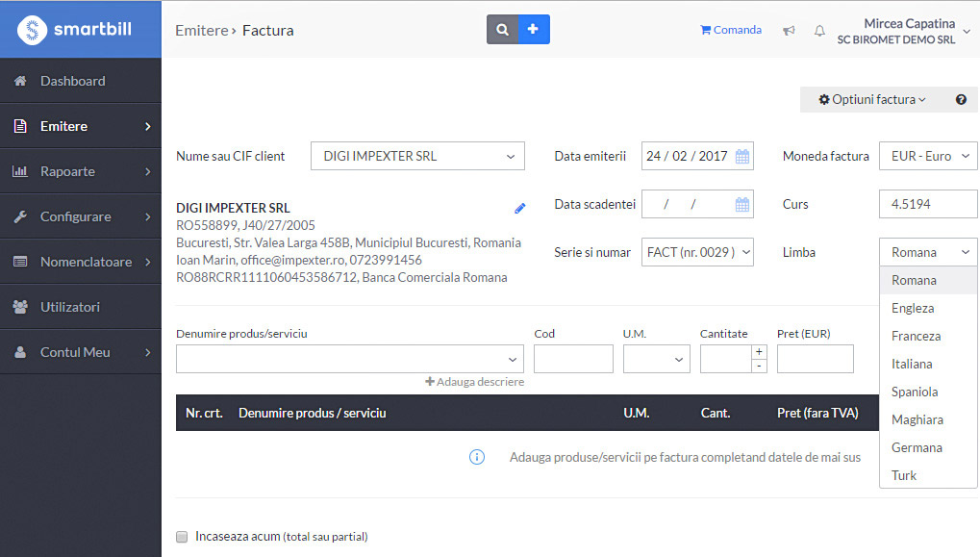Expand the U.M. dropdown
Image resolution: width=980 pixels, height=557 pixels.
click(656, 358)
